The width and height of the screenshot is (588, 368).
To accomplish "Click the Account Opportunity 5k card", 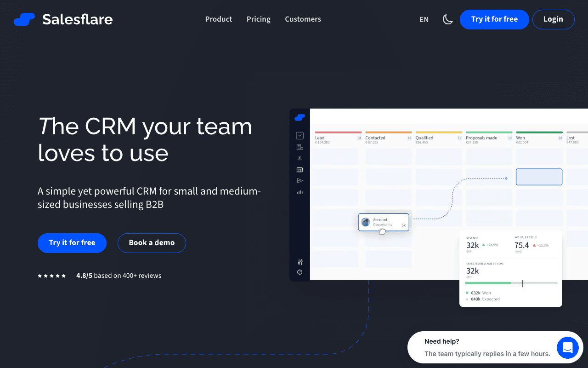I will pyautogui.click(x=384, y=222).
